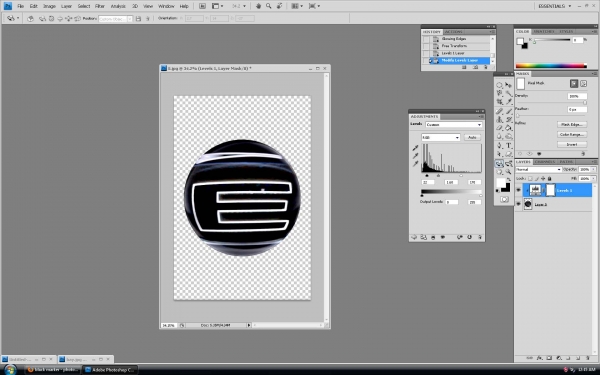Select the Blur tool
The image size is (600, 375).
pyautogui.click(x=500, y=137)
